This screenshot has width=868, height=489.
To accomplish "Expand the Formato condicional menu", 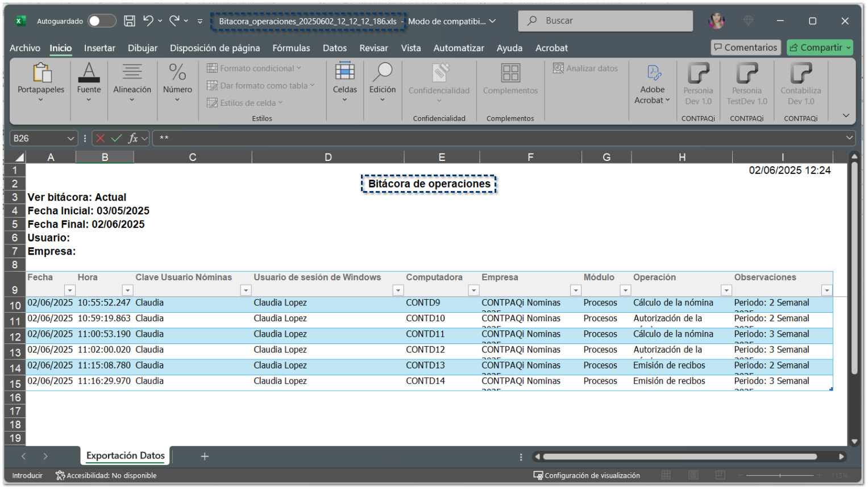I will (x=253, y=68).
